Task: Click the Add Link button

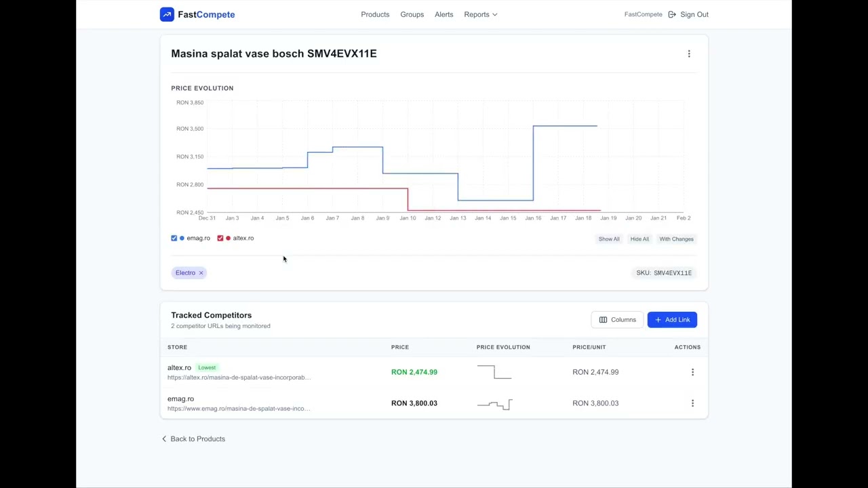Action: point(672,320)
